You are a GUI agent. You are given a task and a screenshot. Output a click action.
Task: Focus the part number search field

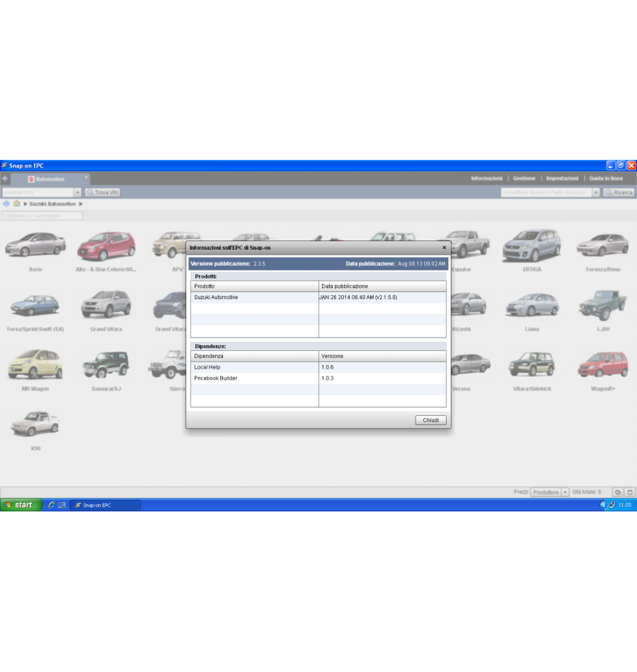click(x=546, y=192)
